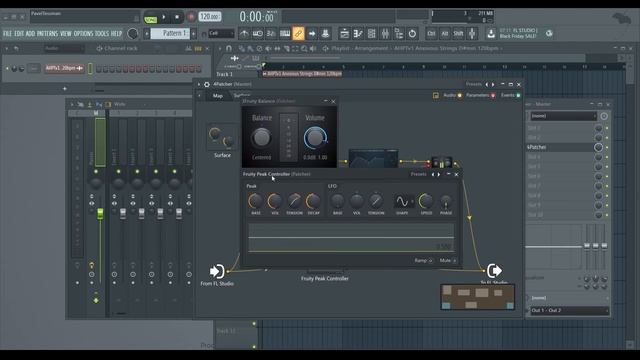
Task: Toggle Parameters connections in Patcher
Action: point(480,95)
